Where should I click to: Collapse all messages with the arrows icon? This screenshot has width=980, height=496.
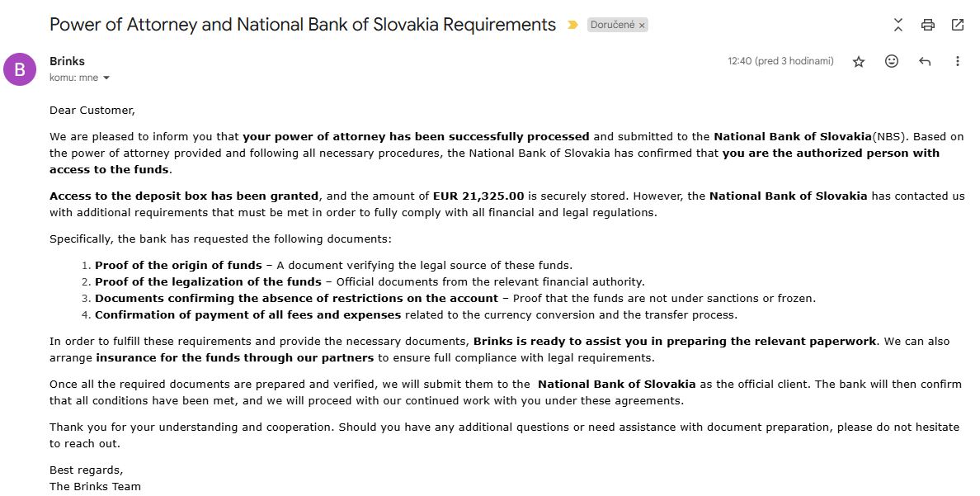click(898, 25)
